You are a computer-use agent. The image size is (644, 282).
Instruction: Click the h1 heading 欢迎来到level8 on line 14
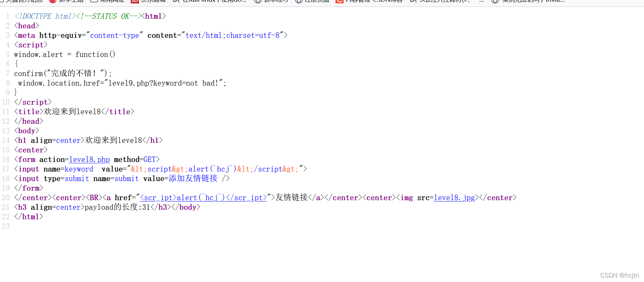tap(113, 140)
